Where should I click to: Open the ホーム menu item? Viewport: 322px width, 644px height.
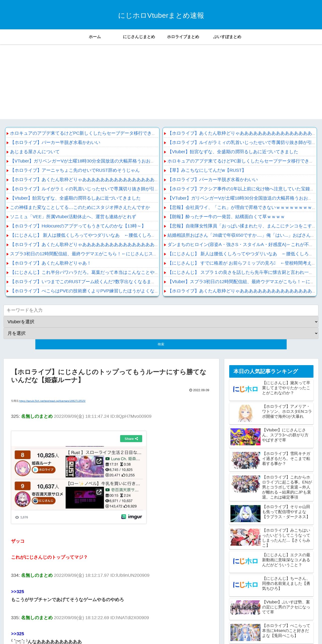point(95,37)
